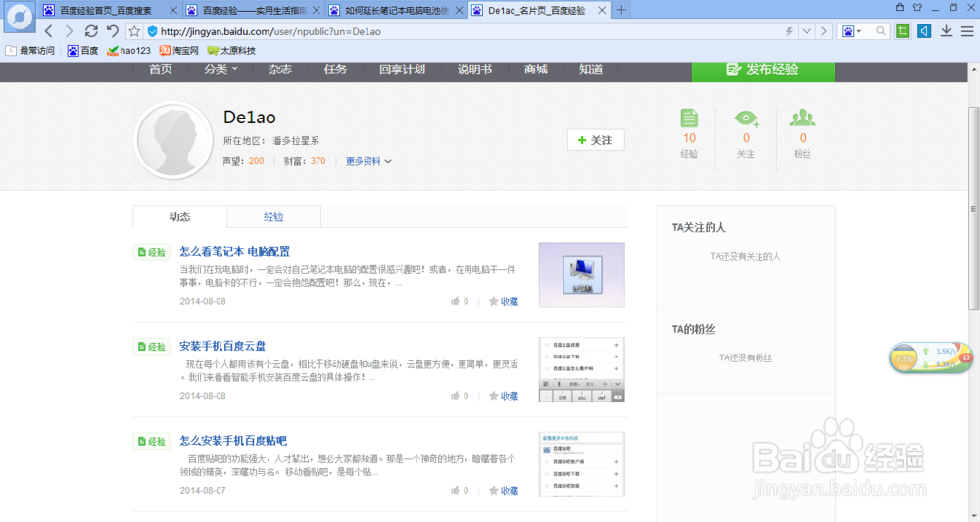Open article 怎么看笔记本 电脑配置
The width and height of the screenshot is (980, 522).
[235, 251]
